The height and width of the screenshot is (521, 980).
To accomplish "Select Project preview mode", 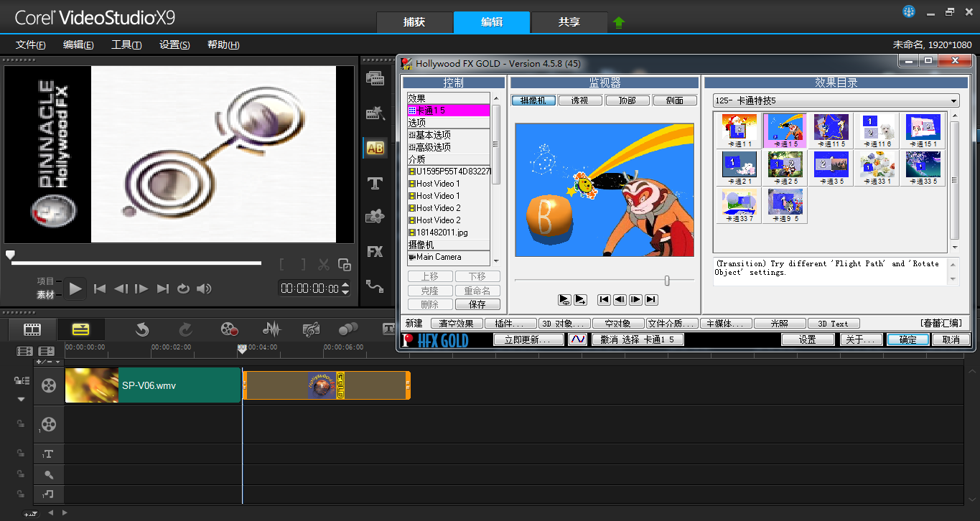I will (46, 281).
